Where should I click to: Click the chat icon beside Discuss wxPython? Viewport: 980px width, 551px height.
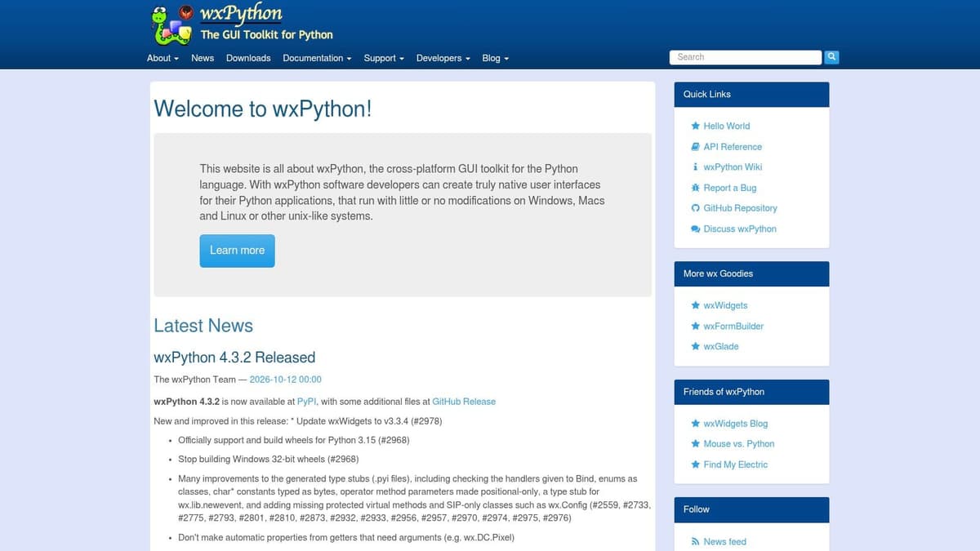pyautogui.click(x=696, y=229)
